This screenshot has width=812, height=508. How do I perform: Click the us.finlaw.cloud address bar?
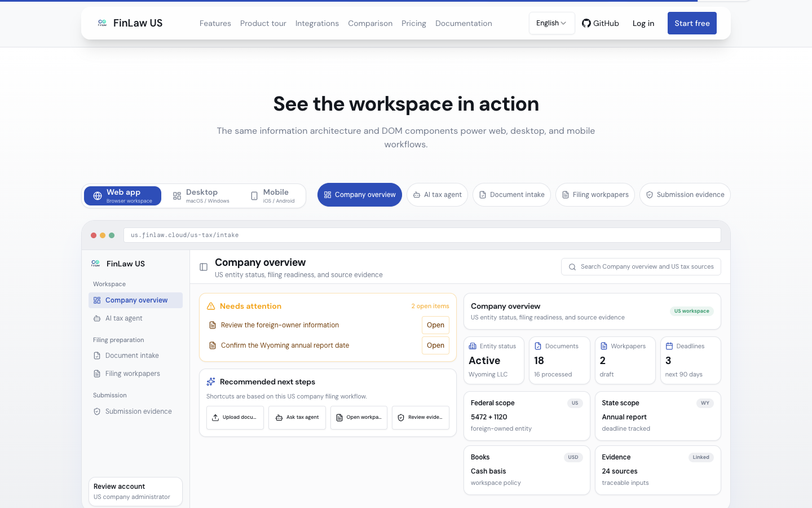(422, 235)
